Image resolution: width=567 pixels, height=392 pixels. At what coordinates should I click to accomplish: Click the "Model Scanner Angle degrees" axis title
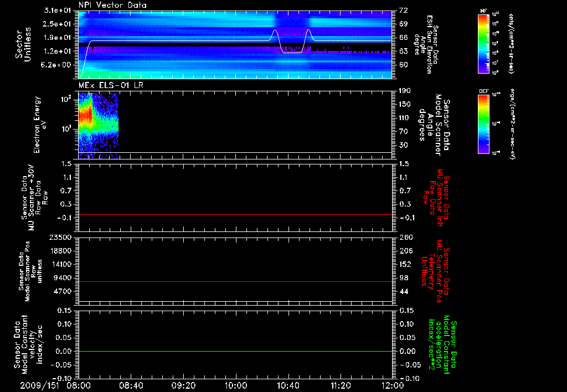(431, 126)
